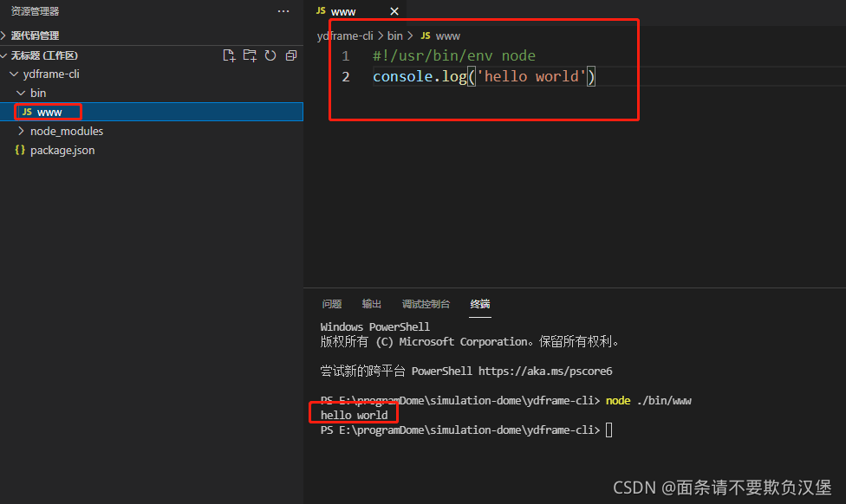Viewport: 846px width, 504px height.
Task: Open the explorer more actions ellipsis menu
Action: coord(283,11)
